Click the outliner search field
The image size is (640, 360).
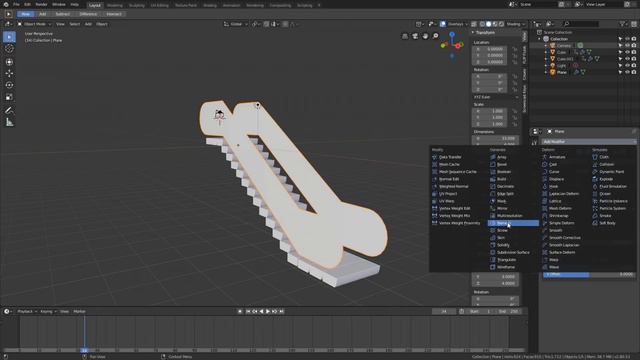pyautogui.click(x=581, y=24)
